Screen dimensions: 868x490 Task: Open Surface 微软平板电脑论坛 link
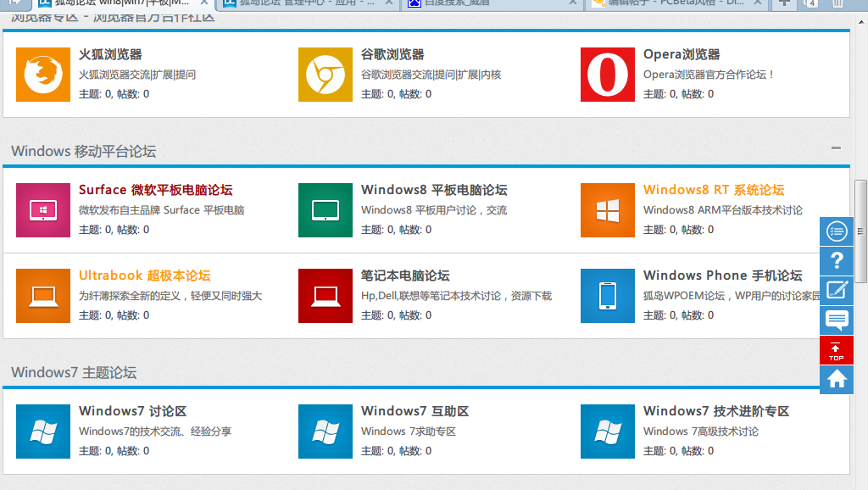pyautogui.click(x=156, y=190)
